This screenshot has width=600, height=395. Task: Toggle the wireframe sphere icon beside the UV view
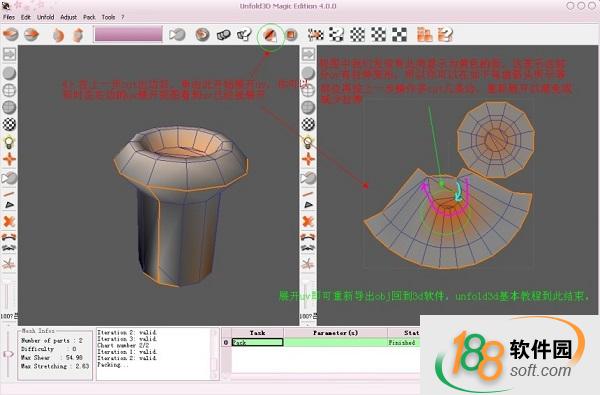point(308,90)
